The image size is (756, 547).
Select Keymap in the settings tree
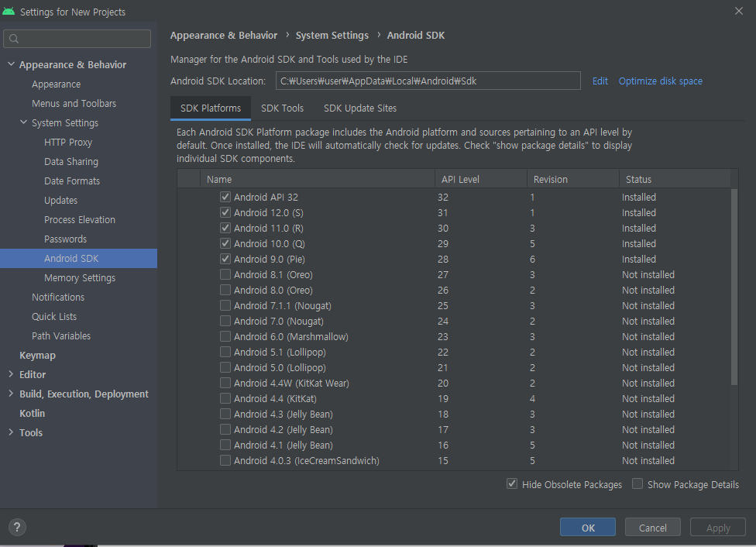pos(37,355)
